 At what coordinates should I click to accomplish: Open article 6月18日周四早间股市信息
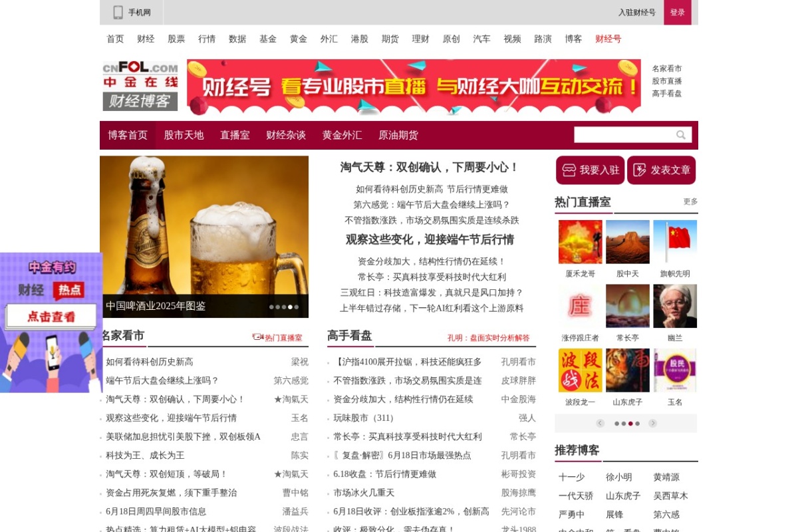click(156, 511)
